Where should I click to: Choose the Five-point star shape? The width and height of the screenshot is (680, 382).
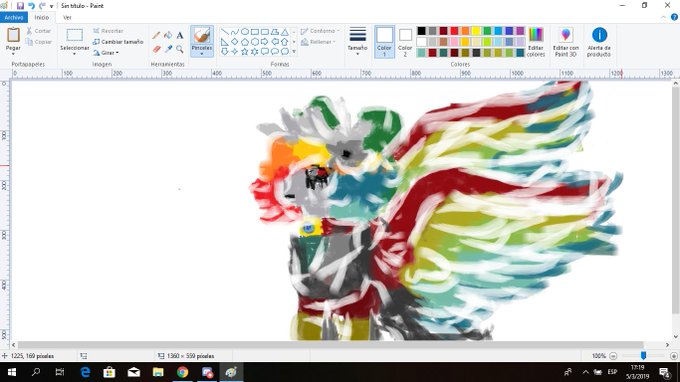point(245,52)
